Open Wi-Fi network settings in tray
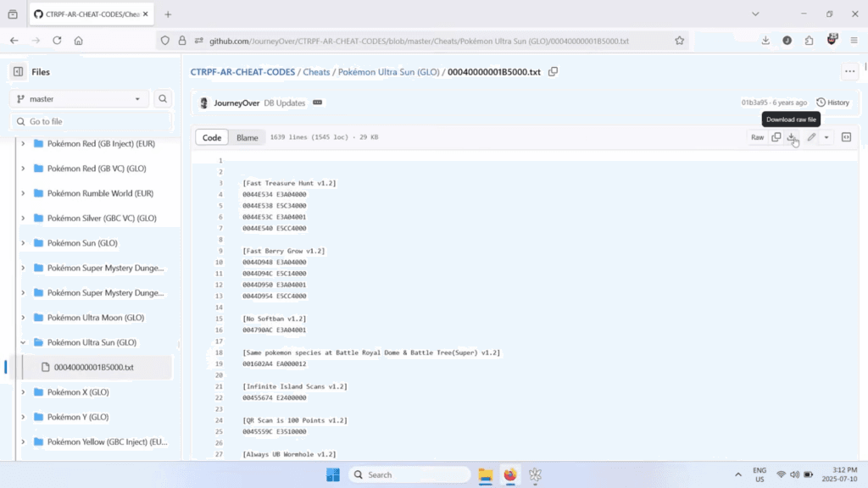 click(x=781, y=474)
